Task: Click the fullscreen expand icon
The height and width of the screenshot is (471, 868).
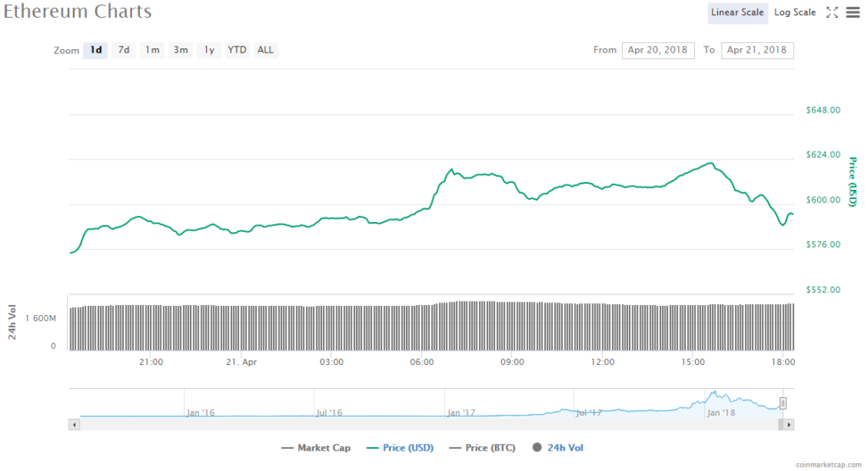Action: [x=832, y=13]
